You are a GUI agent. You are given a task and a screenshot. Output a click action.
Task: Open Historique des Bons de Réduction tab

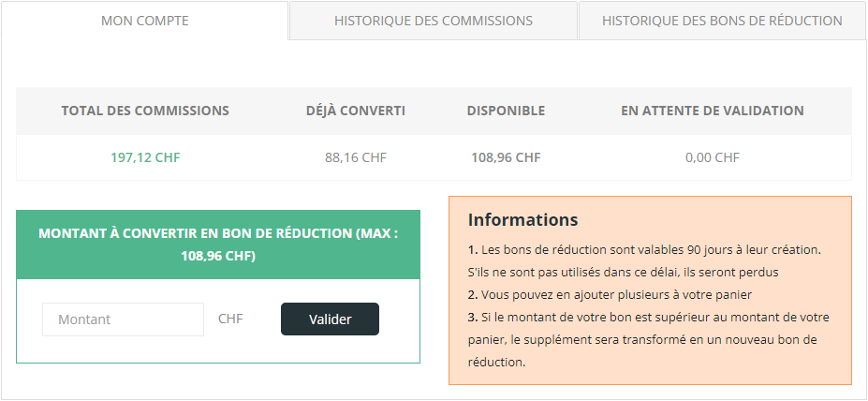723,21
